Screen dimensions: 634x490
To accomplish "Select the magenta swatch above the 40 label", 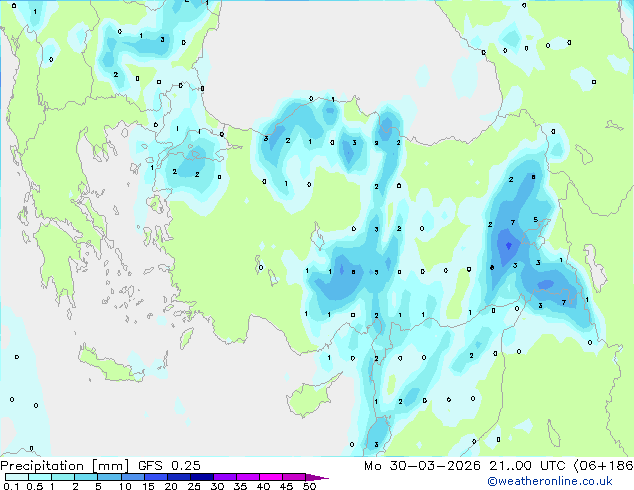I will point(271,477).
